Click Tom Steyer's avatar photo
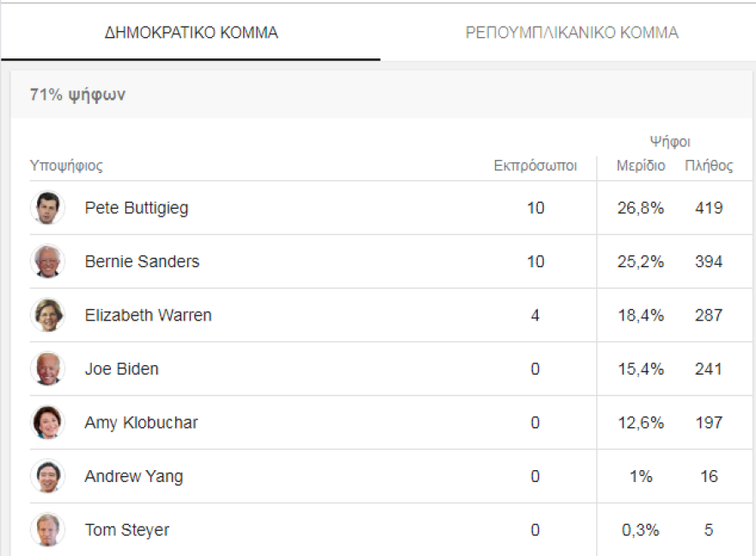 coord(47,529)
